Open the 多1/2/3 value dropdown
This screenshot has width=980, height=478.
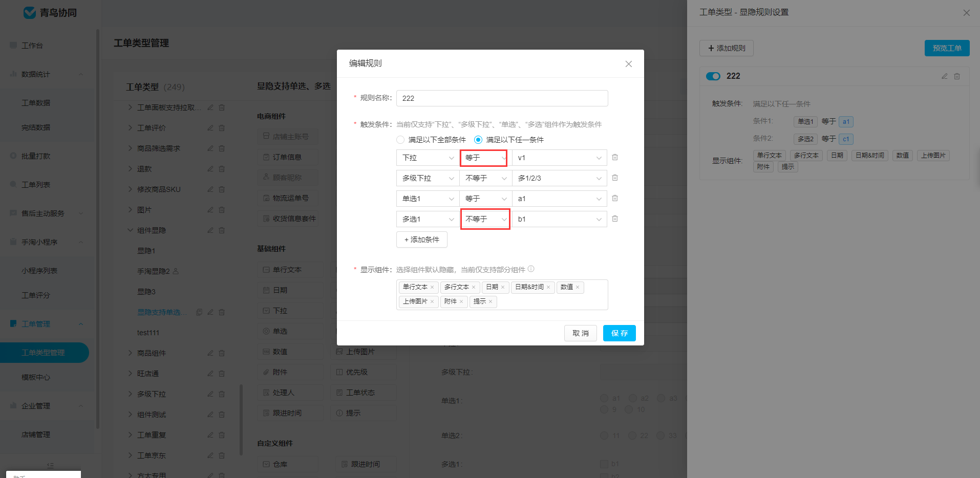(560, 178)
